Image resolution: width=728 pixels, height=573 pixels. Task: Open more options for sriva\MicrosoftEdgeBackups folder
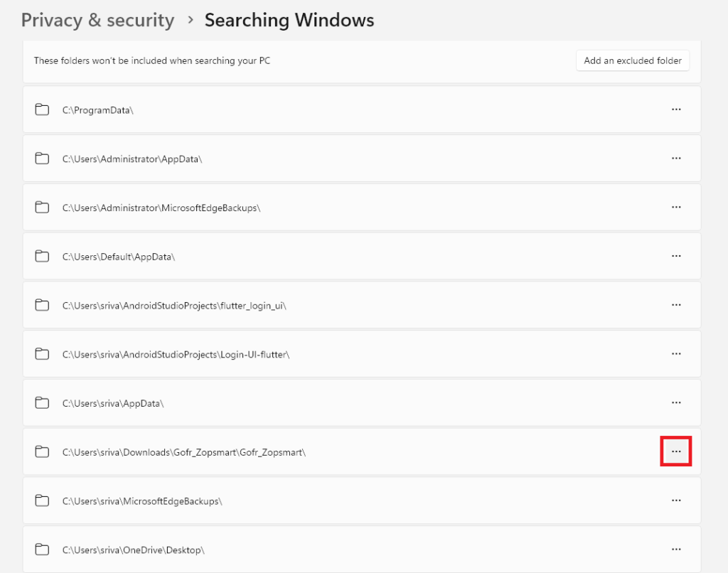pyautogui.click(x=676, y=500)
